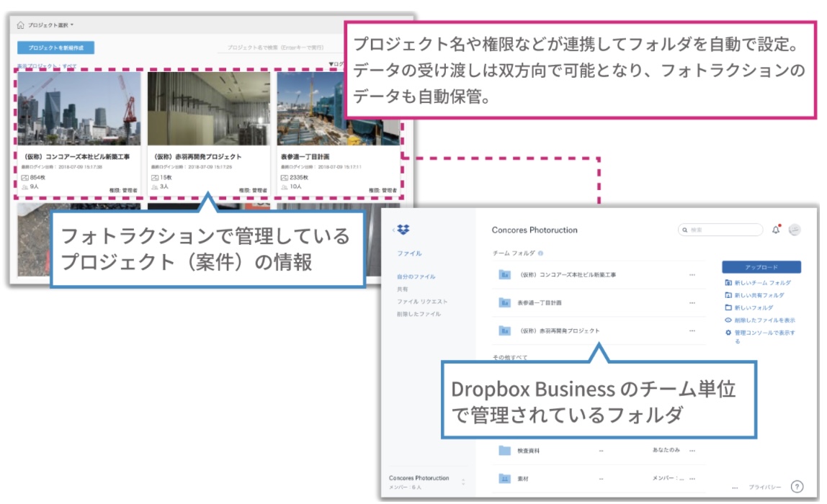Viewport: 827px width, 504px height.
Task: Click the 検査資料 folder icon
Action: (505, 451)
